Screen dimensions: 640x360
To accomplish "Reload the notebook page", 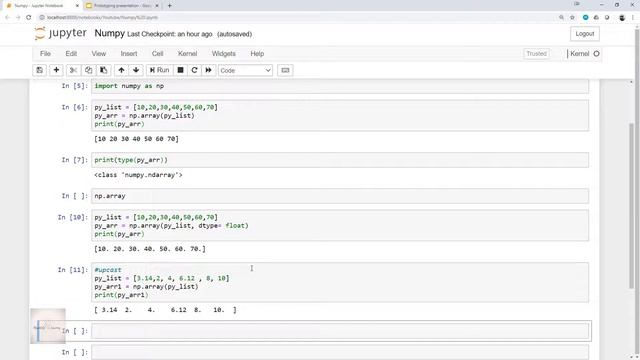I will coord(29,18).
